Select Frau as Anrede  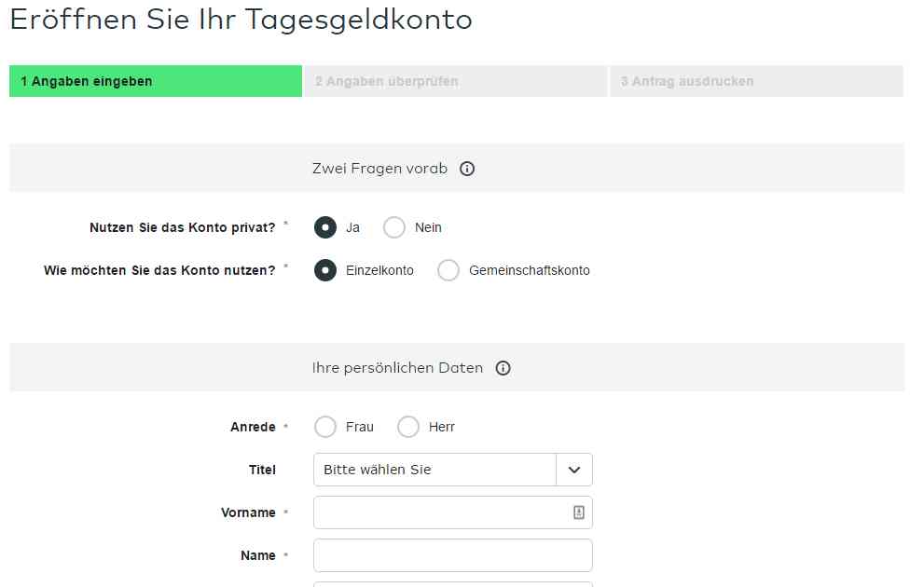pos(325,427)
